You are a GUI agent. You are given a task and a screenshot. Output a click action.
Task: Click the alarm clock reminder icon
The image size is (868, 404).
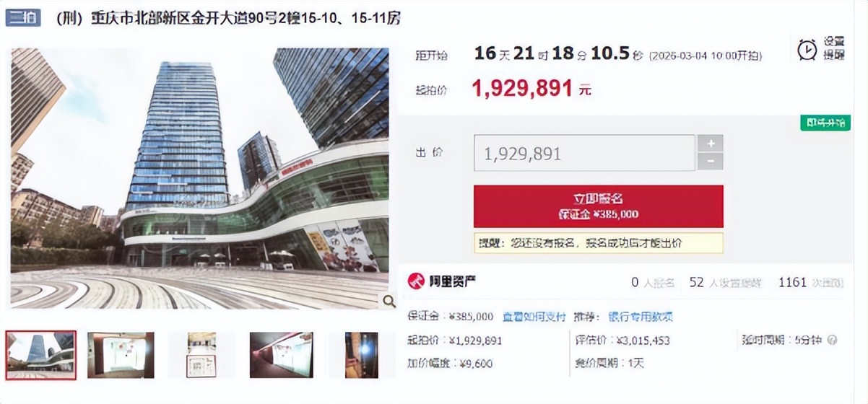point(807,50)
